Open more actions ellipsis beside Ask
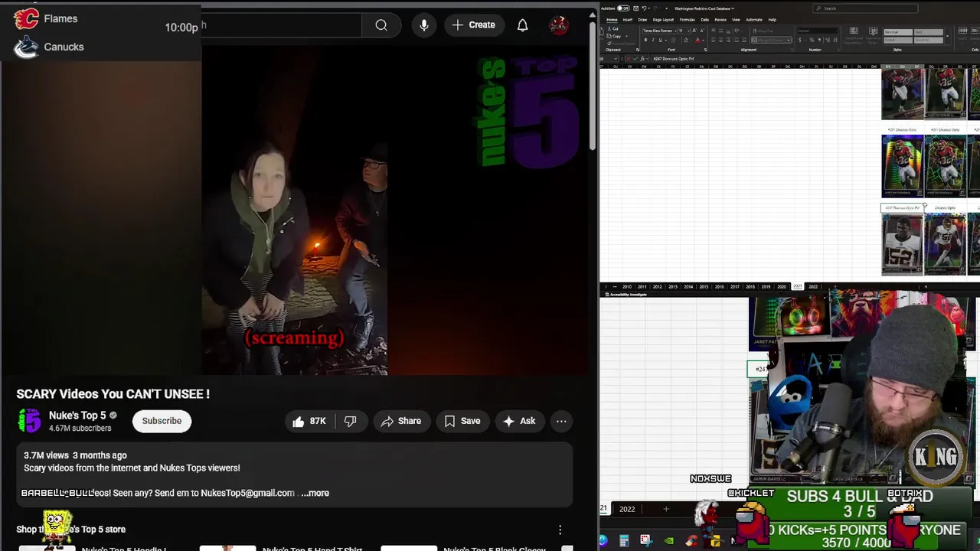Viewport: 980px width, 551px height. click(561, 421)
